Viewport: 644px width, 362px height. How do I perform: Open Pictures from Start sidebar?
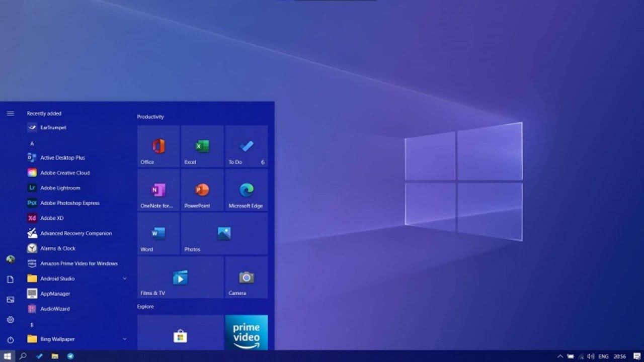click(10, 300)
